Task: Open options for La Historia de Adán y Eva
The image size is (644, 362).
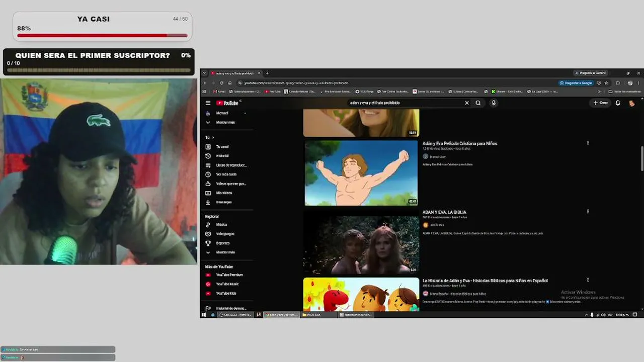Action: 588,280
